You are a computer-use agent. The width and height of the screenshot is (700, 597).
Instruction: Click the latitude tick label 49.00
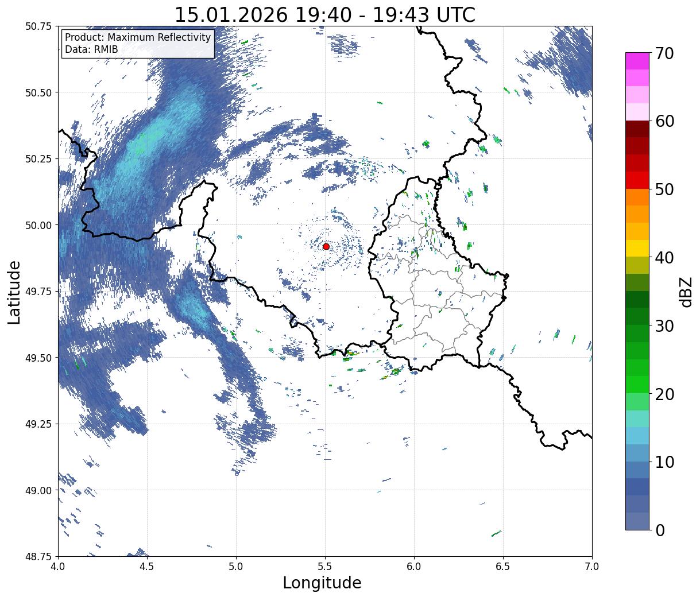[38, 490]
